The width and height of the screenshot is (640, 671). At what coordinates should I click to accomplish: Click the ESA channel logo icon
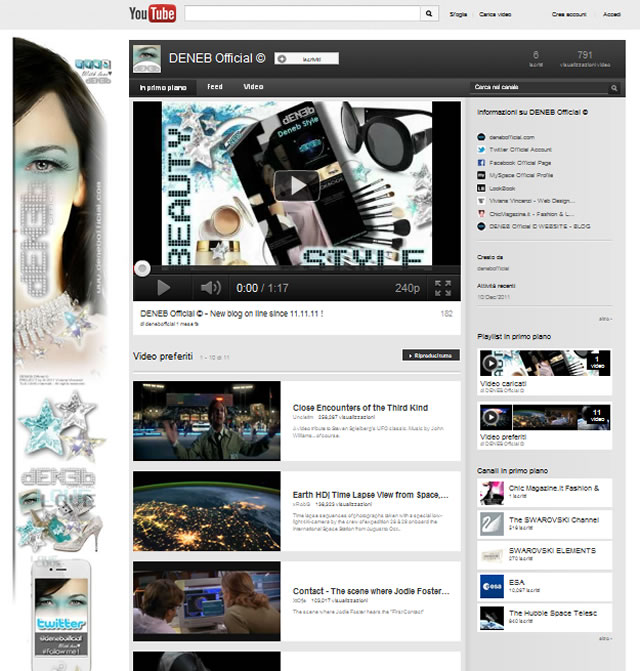492,586
